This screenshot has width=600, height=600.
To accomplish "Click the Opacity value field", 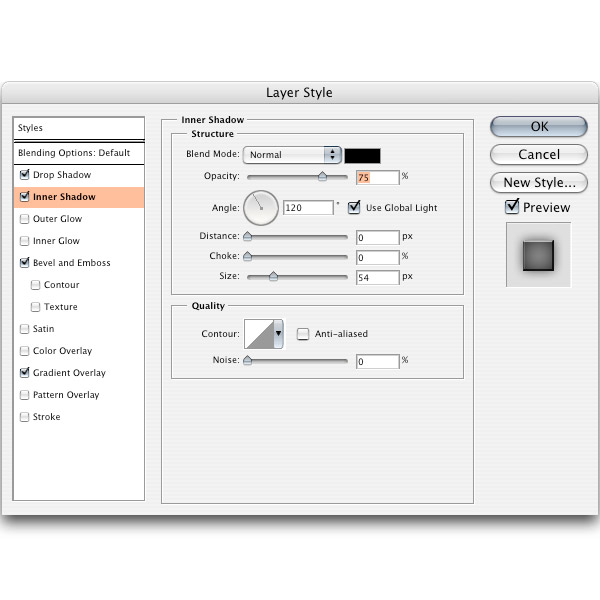I will click(x=378, y=177).
